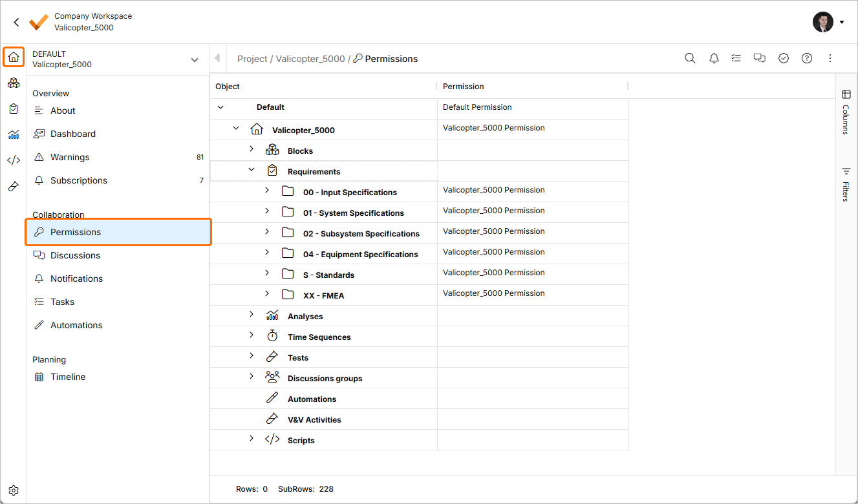Open the DEFAULT Valicopter_5000 project dropdown
858x504 pixels.
point(194,59)
